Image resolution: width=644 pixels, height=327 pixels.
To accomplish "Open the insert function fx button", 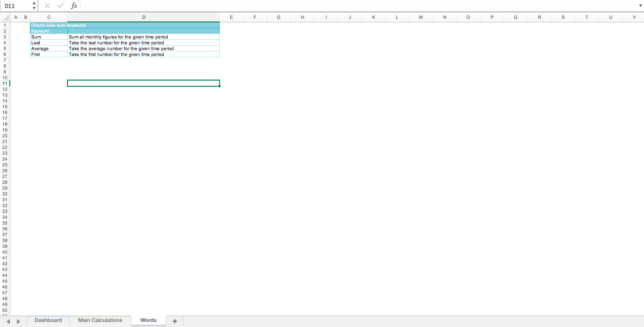I will click(x=74, y=6).
